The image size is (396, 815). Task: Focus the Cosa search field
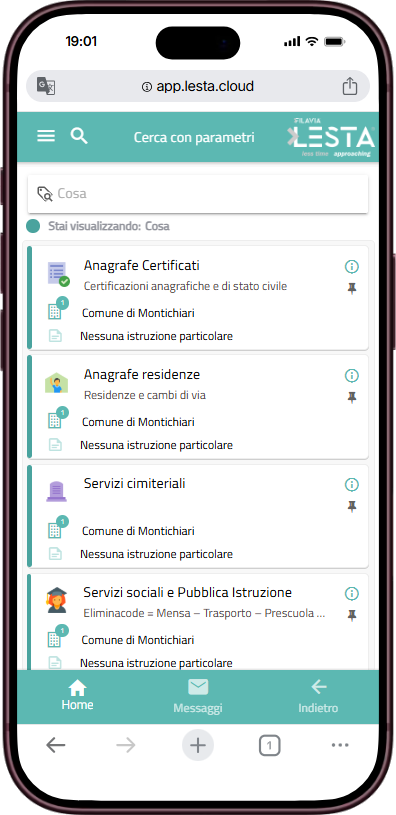pos(198,194)
